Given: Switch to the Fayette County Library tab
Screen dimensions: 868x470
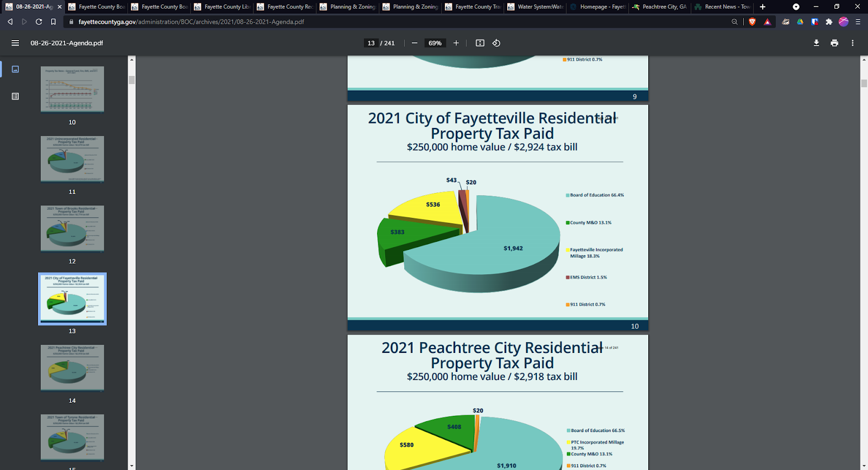Looking at the screenshot, I should 222,7.
